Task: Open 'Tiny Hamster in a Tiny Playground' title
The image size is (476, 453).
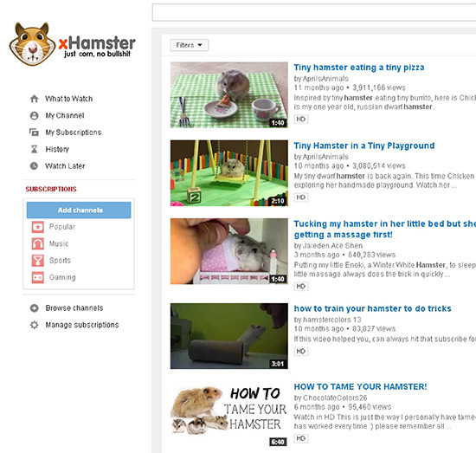Action: pyautogui.click(x=364, y=146)
